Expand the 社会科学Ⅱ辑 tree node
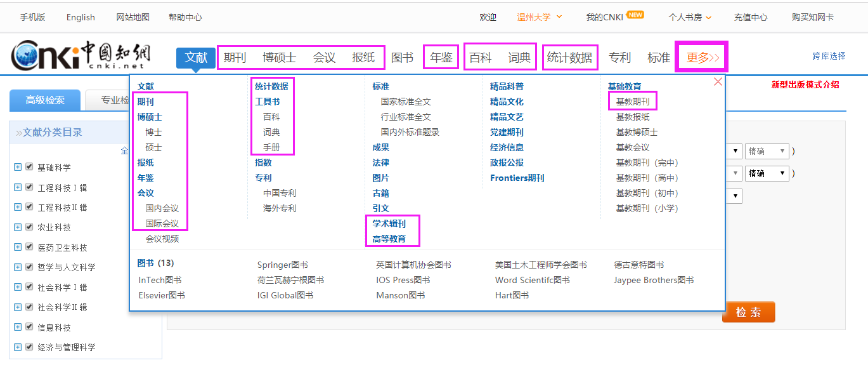This screenshot has width=868, height=365. click(x=18, y=307)
